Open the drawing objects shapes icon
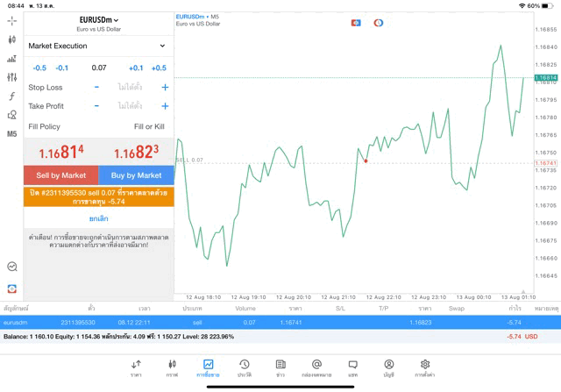Viewport: 561px width, 392px height. (x=11, y=115)
